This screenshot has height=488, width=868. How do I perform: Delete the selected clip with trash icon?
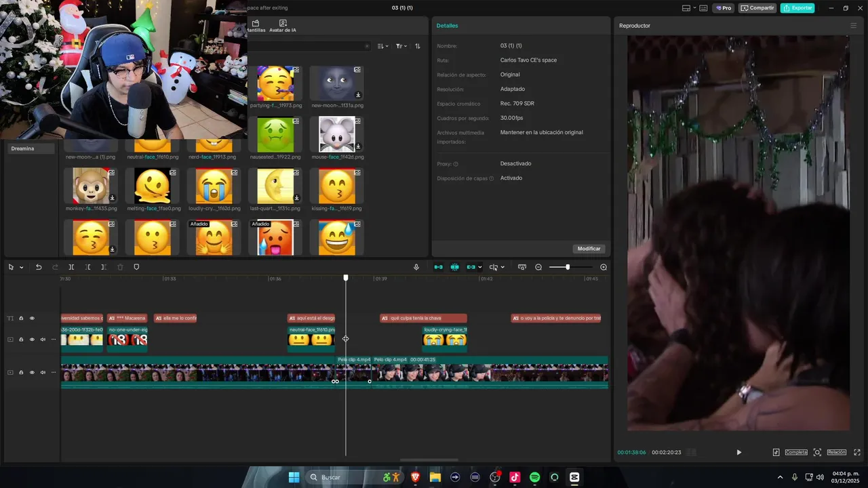point(120,267)
